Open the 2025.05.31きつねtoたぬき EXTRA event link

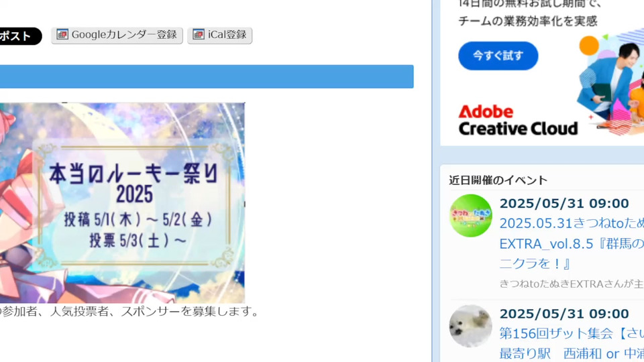click(x=572, y=243)
